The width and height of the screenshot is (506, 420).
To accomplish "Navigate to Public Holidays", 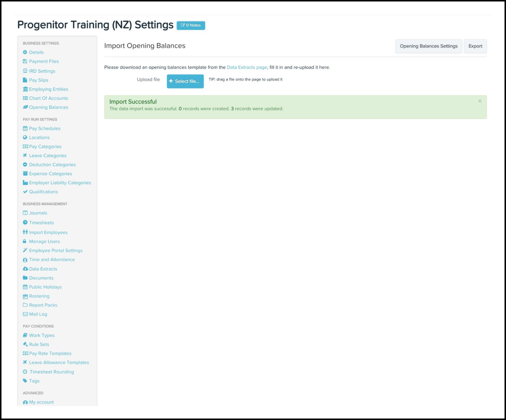I will coord(45,287).
